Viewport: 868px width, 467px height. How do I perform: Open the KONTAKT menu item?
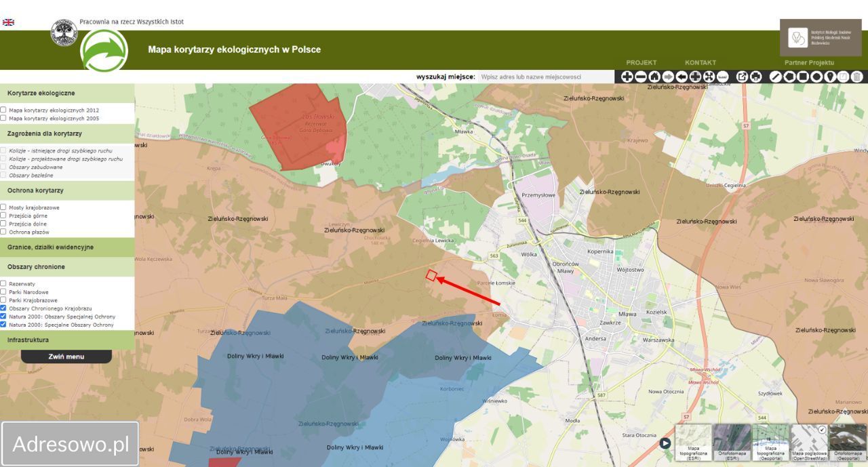pos(701,62)
